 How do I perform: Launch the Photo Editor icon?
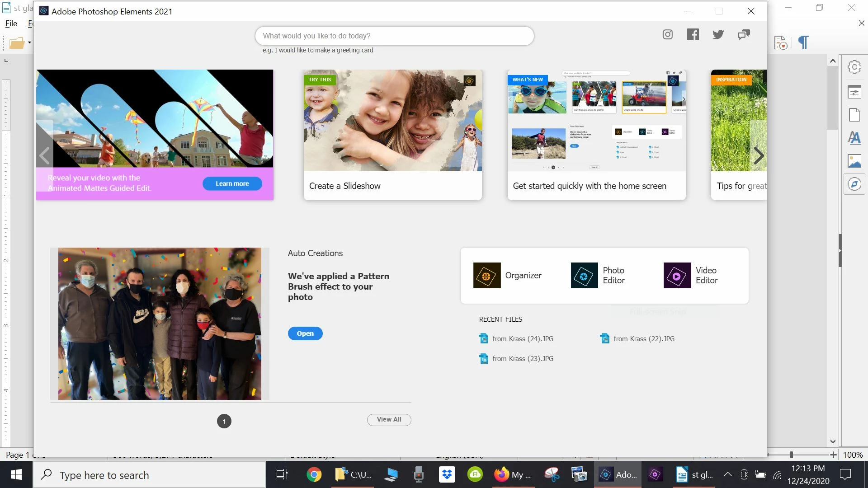[x=584, y=275]
